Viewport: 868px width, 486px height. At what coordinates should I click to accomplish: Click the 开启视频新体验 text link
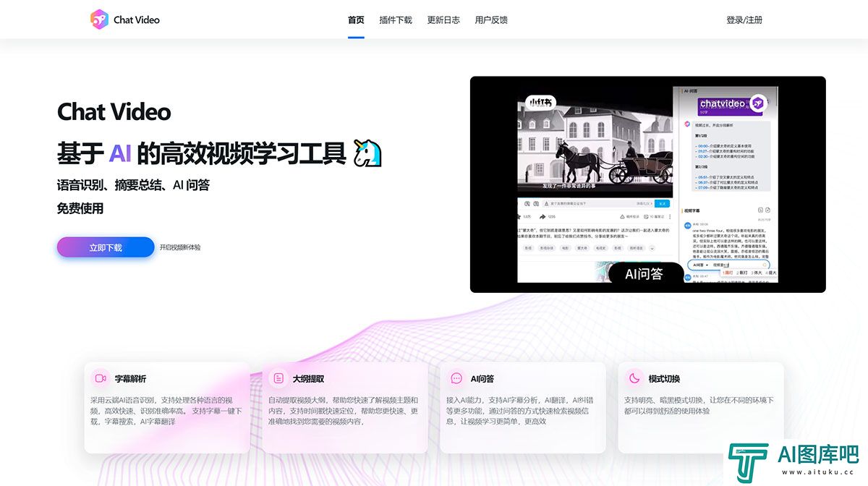[x=180, y=247]
